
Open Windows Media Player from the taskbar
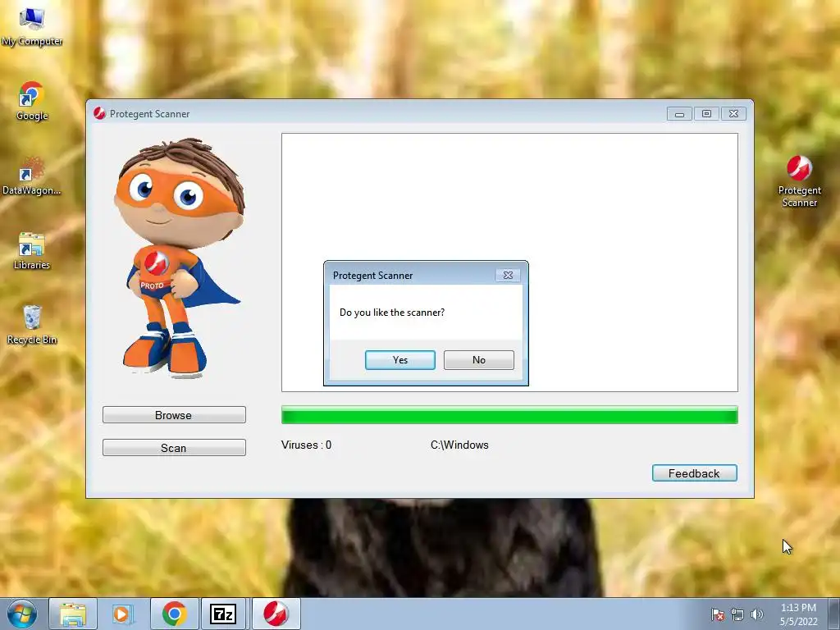click(x=122, y=614)
